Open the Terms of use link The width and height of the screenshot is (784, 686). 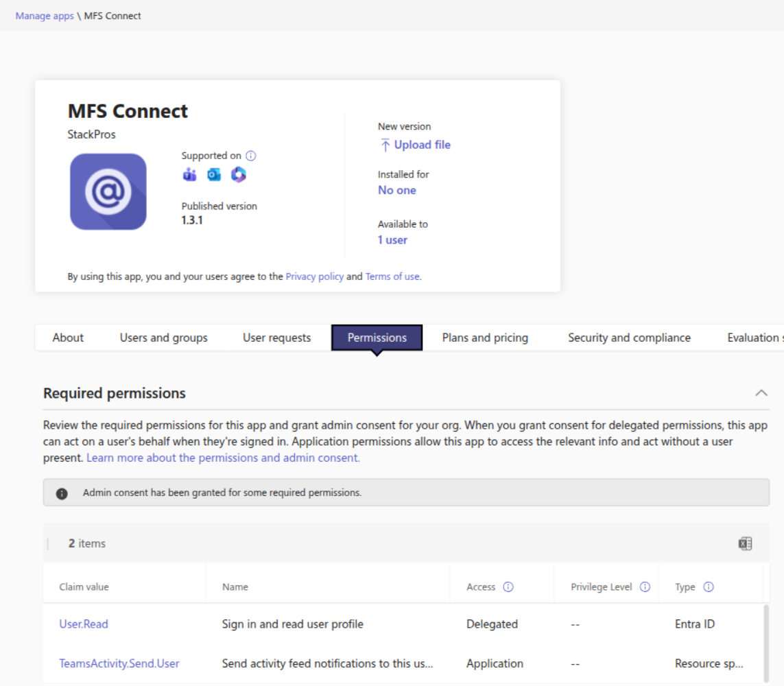(x=392, y=276)
